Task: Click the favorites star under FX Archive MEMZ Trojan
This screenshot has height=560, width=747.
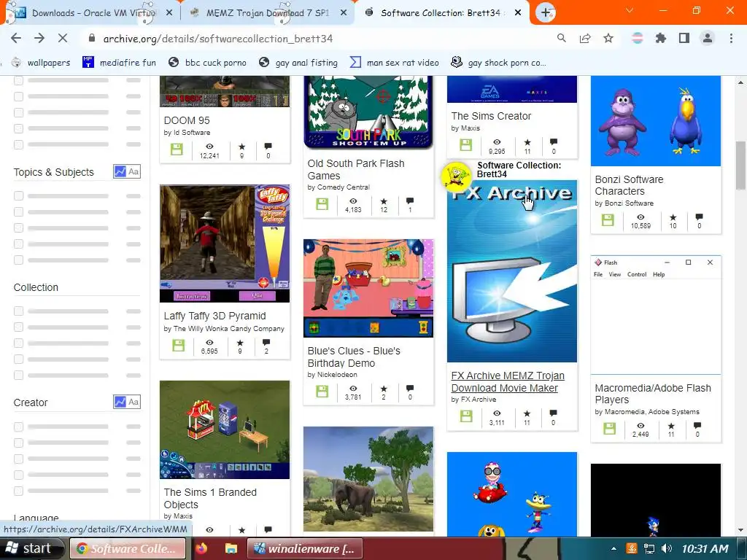Action: [x=527, y=413]
